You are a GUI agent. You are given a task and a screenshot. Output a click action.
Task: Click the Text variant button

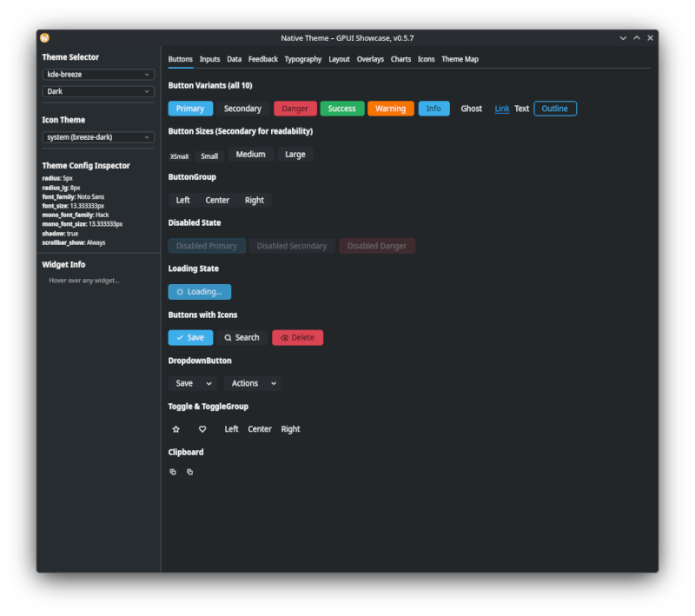522,109
